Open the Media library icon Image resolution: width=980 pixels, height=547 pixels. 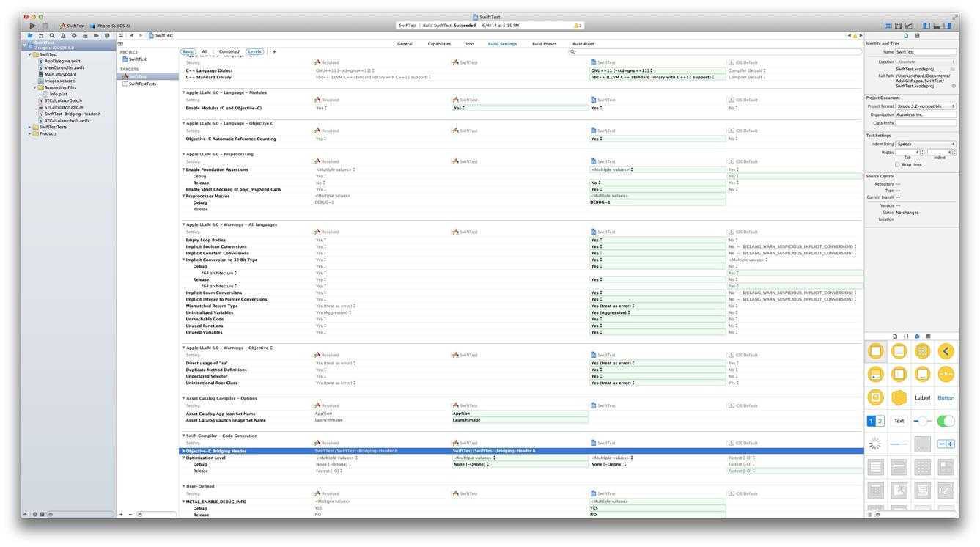coord(928,336)
